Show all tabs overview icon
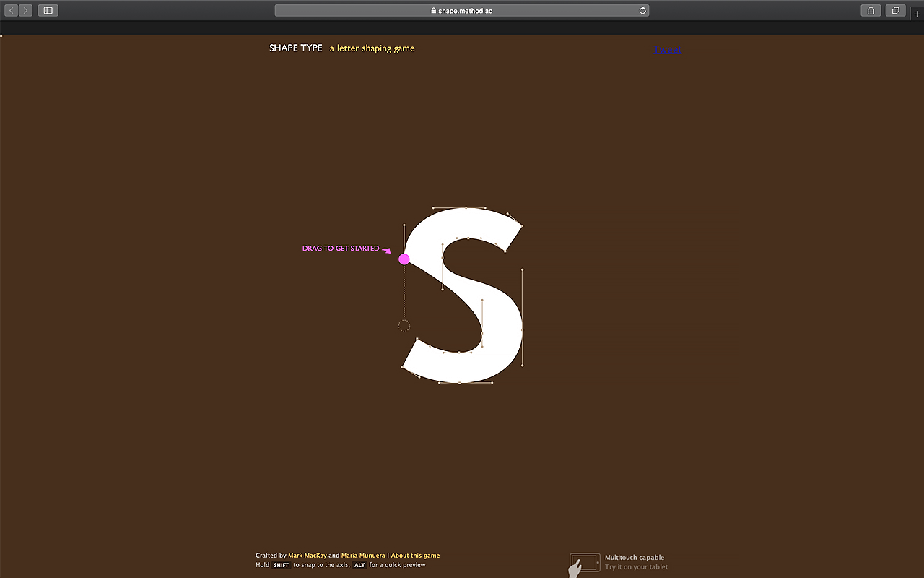This screenshot has height=578, width=924. point(895,11)
